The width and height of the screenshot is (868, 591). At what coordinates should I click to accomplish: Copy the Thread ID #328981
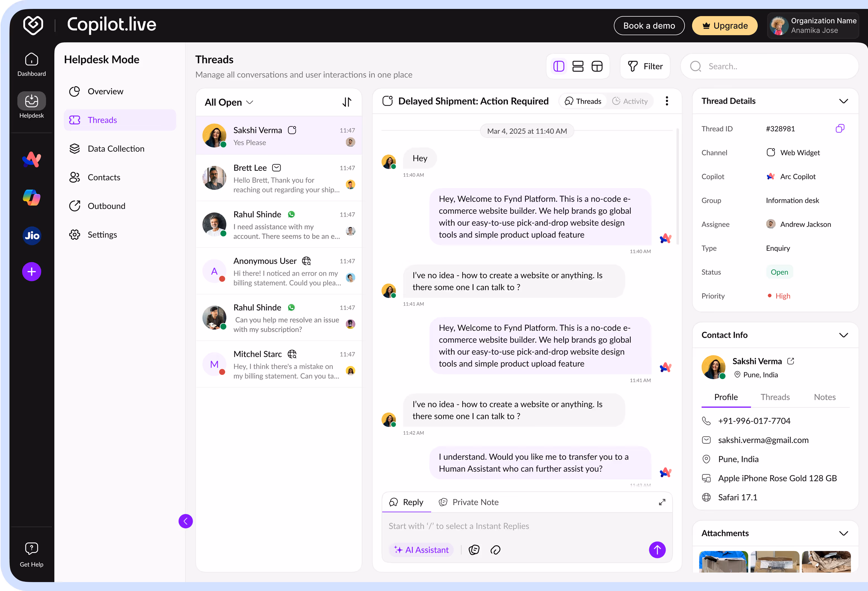pos(840,129)
